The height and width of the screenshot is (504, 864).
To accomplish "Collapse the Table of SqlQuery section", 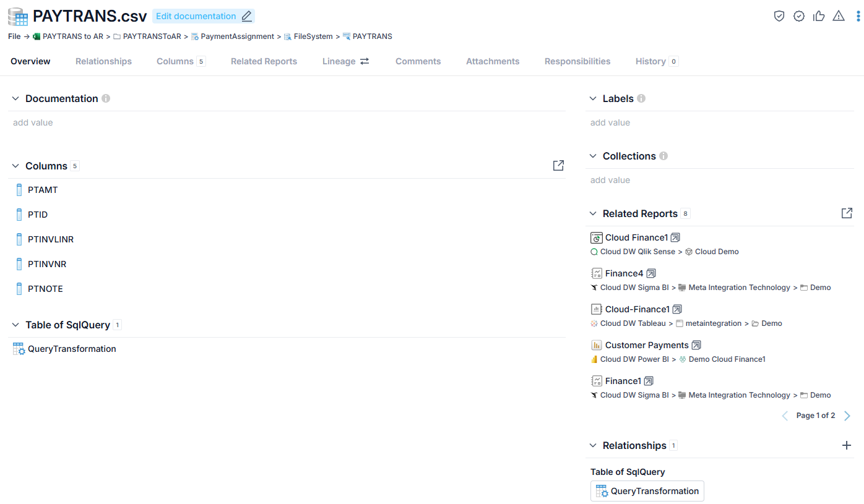I will tap(15, 325).
